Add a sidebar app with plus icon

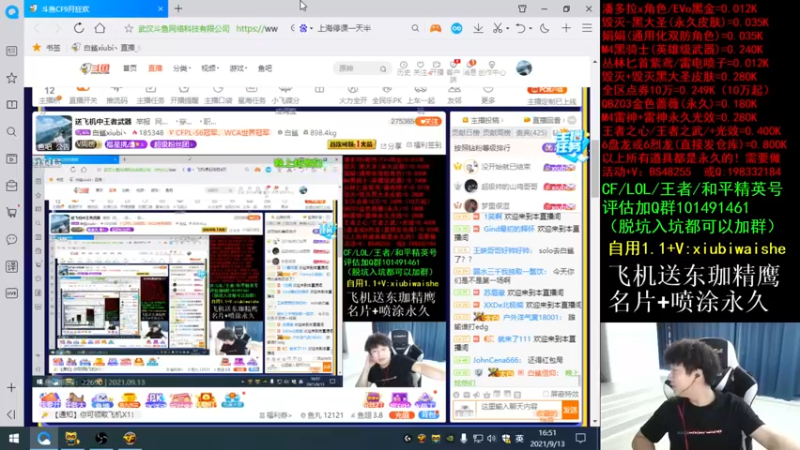tap(11, 388)
